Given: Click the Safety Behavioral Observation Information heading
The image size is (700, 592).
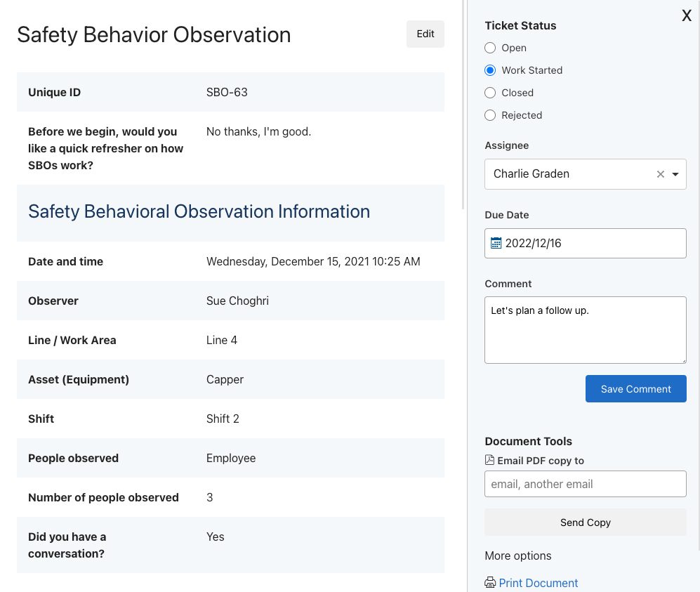Looking at the screenshot, I should tap(199, 211).
